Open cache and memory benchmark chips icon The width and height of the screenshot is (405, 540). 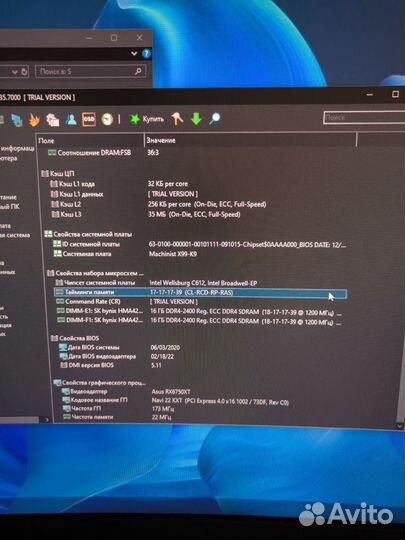(52, 120)
